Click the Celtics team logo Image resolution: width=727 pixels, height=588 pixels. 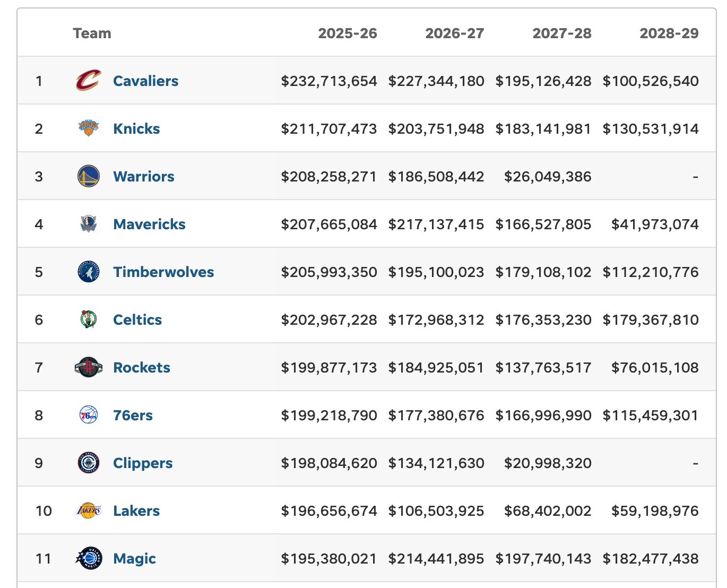point(88,319)
